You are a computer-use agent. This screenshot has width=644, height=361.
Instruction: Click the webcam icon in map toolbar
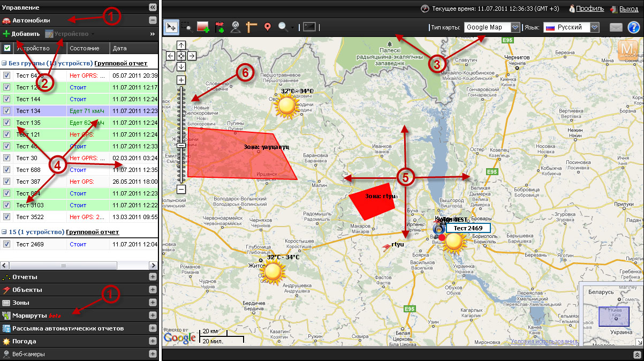tap(235, 27)
